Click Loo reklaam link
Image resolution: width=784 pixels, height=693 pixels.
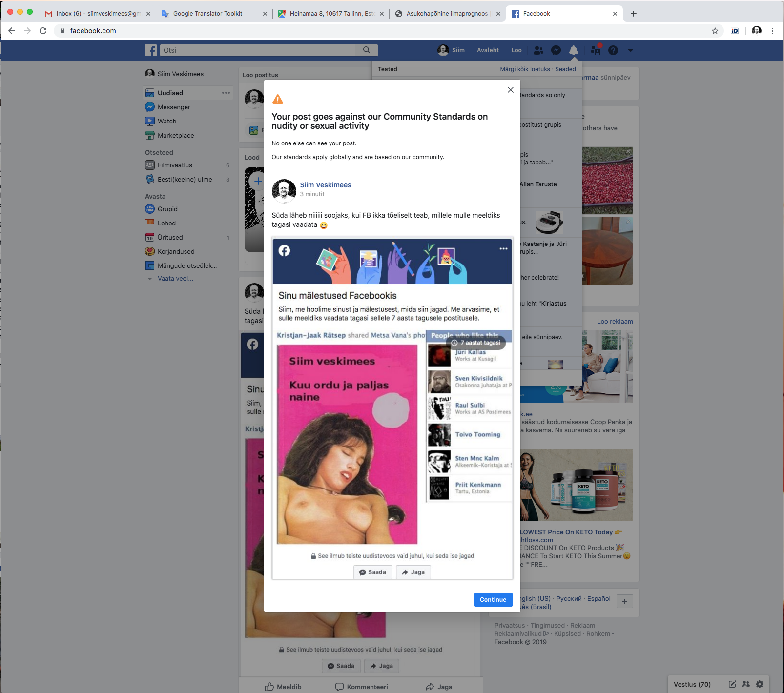pyautogui.click(x=615, y=322)
